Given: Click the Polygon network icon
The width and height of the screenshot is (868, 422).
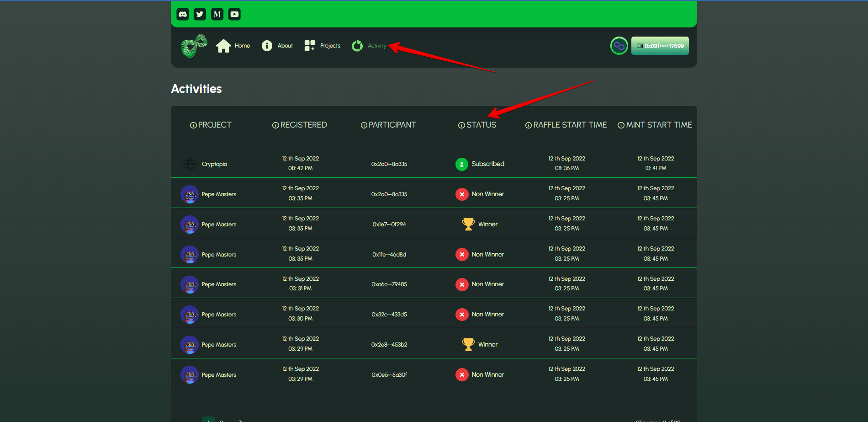Looking at the screenshot, I should pyautogui.click(x=619, y=46).
